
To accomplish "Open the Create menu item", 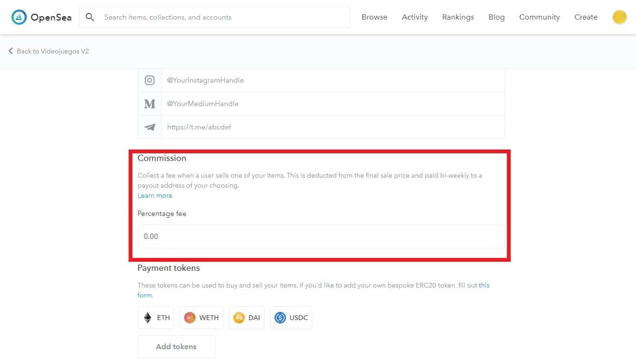I will [x=586, y=17].
